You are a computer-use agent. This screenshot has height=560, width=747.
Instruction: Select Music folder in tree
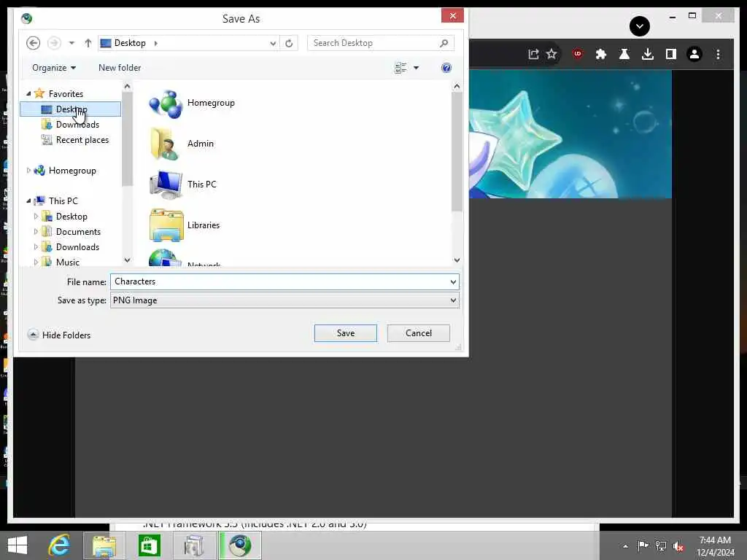[67, 262]
